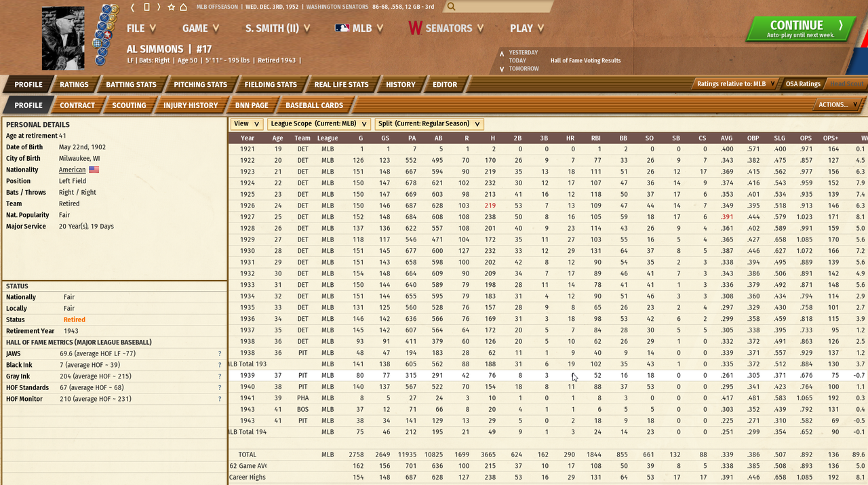Select OSA Ratings
Image resolution: width=868 pixels, height=485 pixels.
(x=803, y=84)
